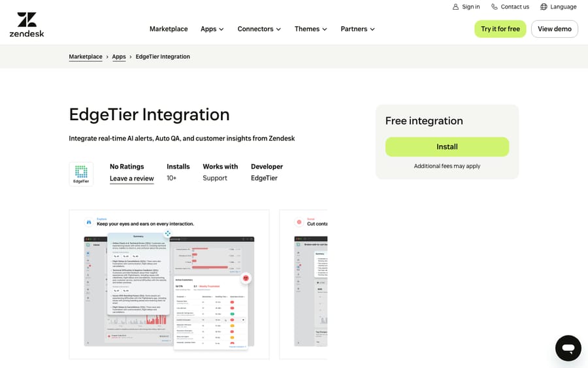Click the Sign in link text
The image size is (588, 368).
click(x=470, y=7)
